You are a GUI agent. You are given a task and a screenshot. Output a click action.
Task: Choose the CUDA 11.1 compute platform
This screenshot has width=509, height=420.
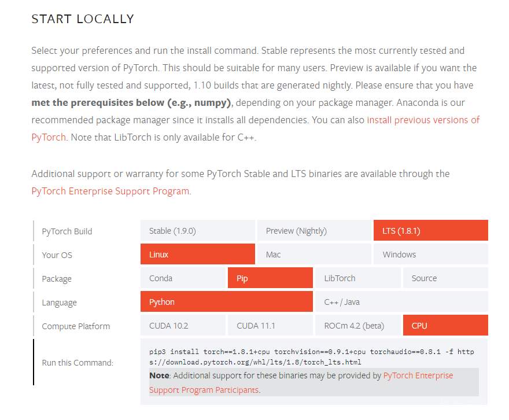tap(270, 326)
